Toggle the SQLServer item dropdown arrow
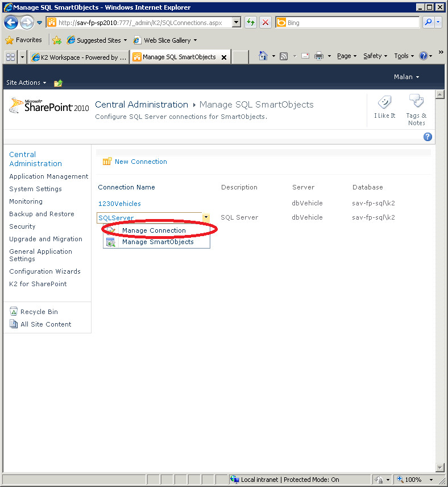This screenshot has height=487, width=448. [206, 217]
